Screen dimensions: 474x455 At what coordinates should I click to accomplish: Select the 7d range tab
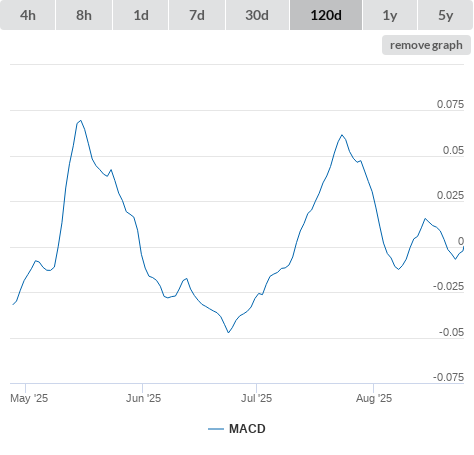tap(197, 15)
